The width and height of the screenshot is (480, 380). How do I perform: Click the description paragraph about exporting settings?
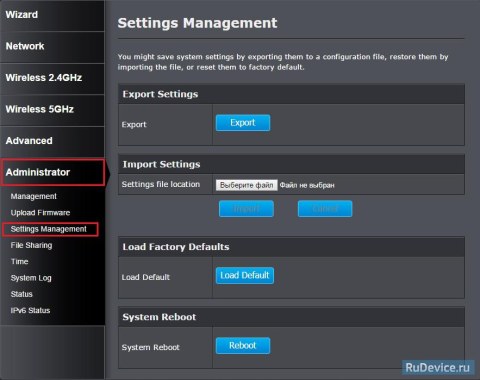tap(283, 62)
